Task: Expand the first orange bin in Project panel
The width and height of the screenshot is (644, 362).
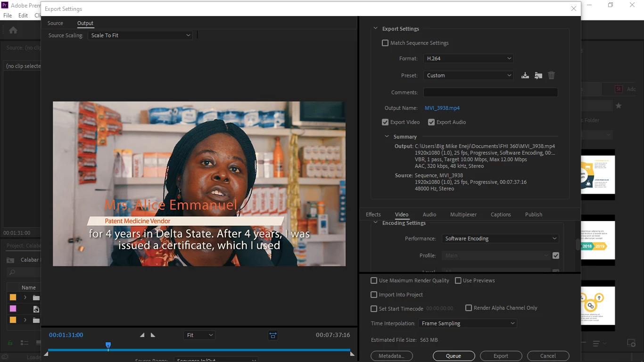Action: pyautogui.click(x=25, y=297)
